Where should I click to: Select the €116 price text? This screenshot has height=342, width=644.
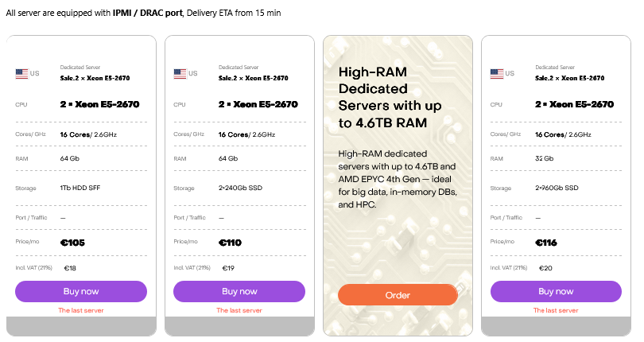[x=547, y=243]
